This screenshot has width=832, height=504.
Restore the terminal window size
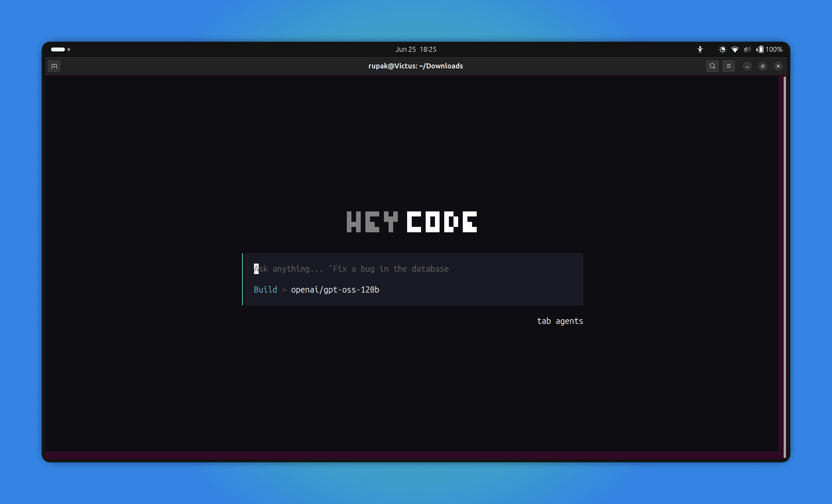coord(762,66)
